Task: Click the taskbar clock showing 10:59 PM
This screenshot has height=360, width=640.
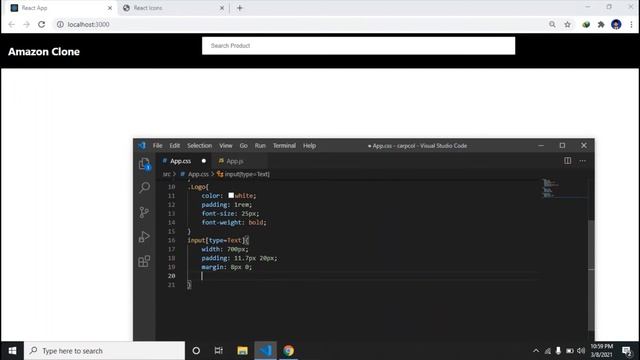Action: point(602,351)
